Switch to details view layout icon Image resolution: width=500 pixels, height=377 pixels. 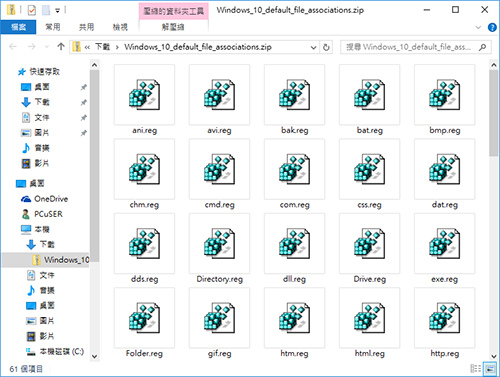475,369
